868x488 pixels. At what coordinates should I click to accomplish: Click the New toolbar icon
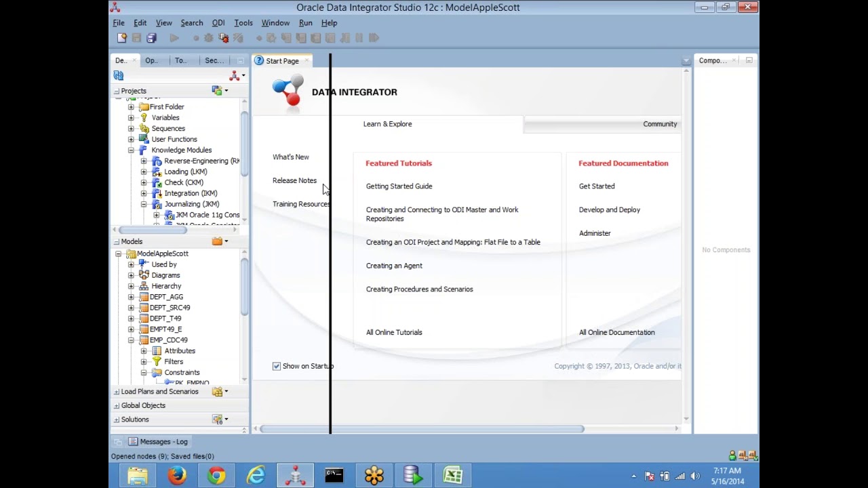[x=121, y=38]
